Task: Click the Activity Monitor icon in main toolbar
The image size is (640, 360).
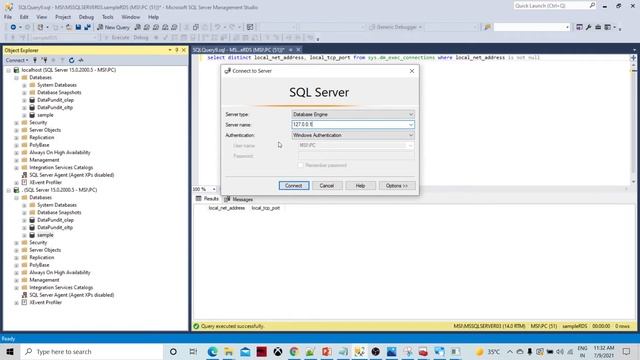Action: 250,27
